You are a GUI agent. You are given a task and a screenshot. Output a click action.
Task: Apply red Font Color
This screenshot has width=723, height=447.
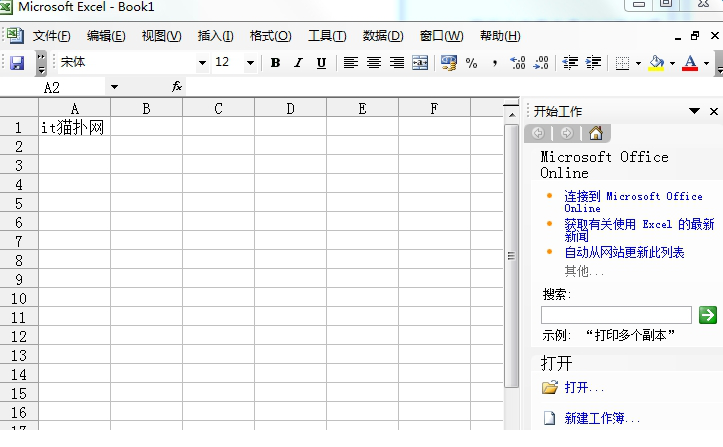(690, 63)
